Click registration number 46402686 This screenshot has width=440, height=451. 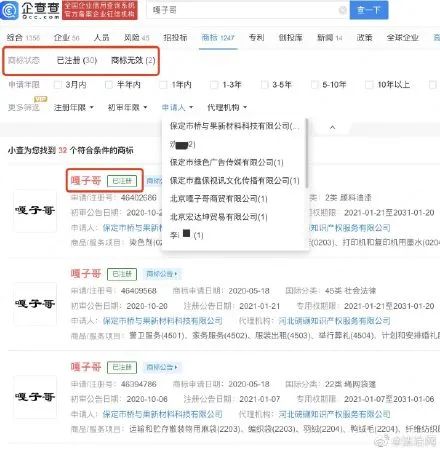[138, 198]
